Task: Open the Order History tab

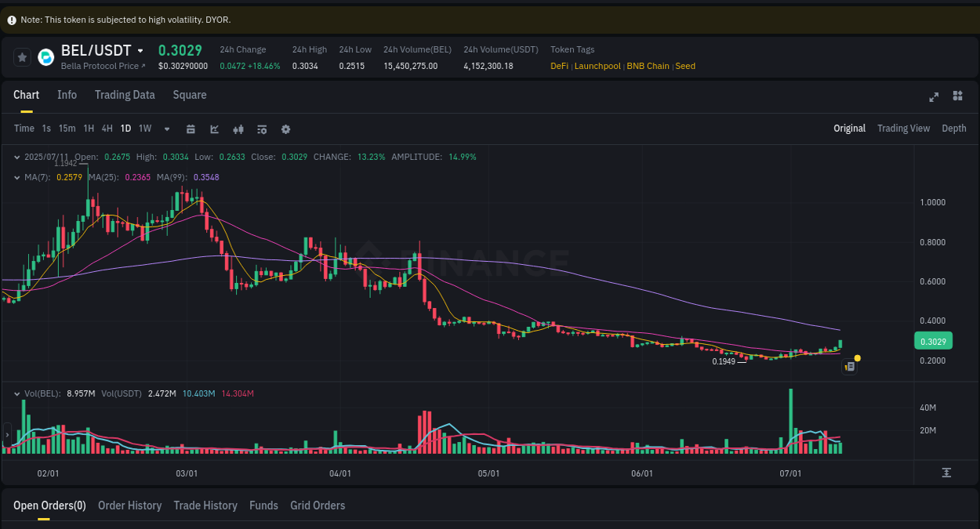Action: [129, 505]
